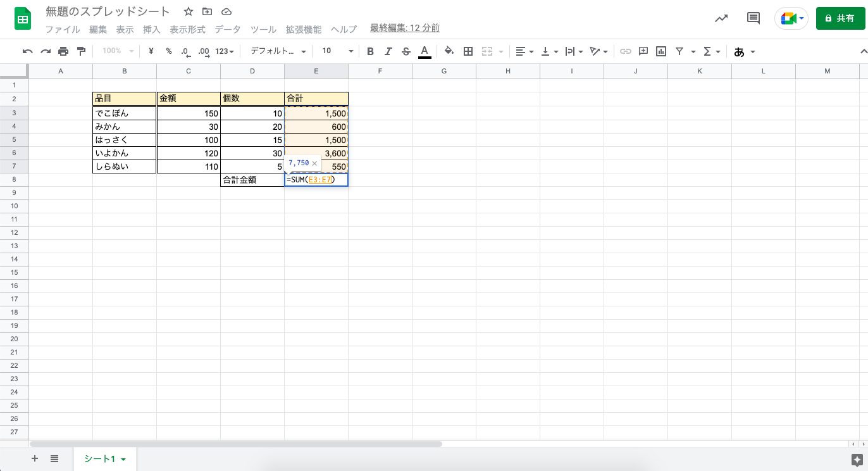868x471 pixels.
Task: Click the insert comment icon
Action: [x=643, y=51]
